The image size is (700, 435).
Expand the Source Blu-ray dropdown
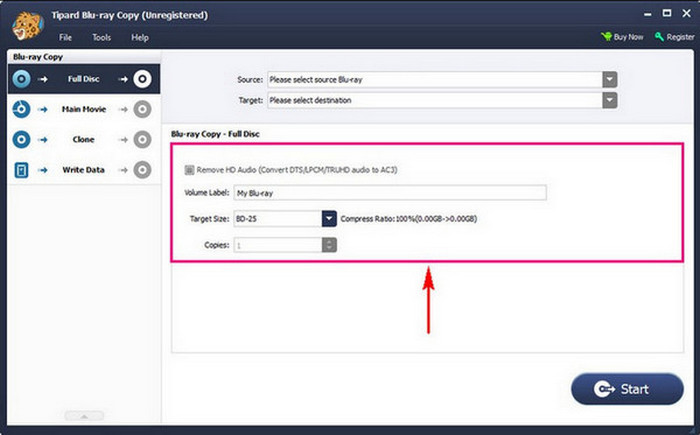tap(608, 79)
